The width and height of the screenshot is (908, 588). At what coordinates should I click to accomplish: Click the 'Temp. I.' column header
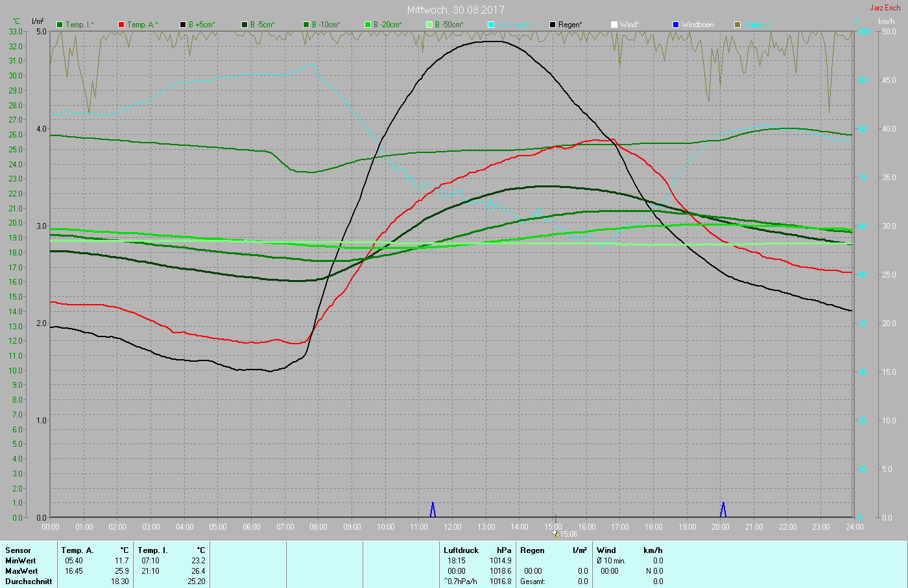point(153,550)
